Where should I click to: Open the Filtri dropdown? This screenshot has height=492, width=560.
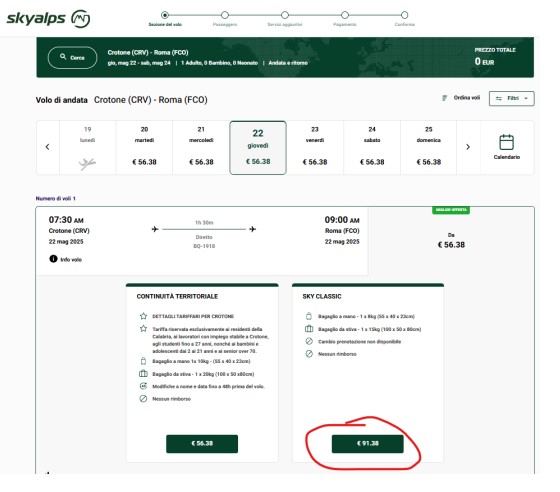(x=511, y=99)
